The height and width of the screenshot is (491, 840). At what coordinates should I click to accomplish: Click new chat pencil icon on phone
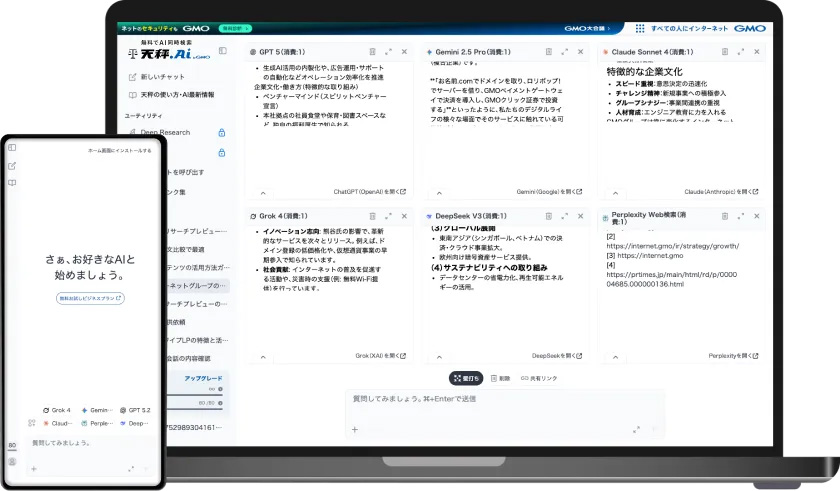[x=12, y=166]
